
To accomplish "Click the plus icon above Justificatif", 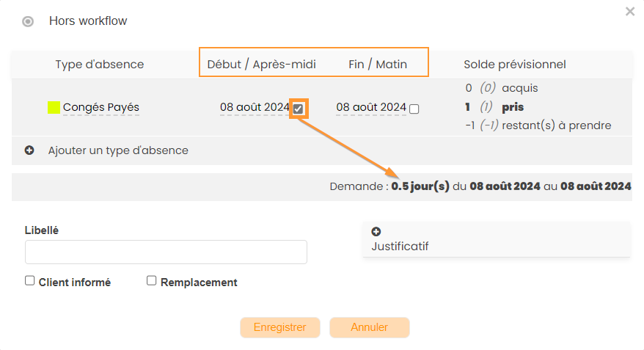I will point(376,232).
